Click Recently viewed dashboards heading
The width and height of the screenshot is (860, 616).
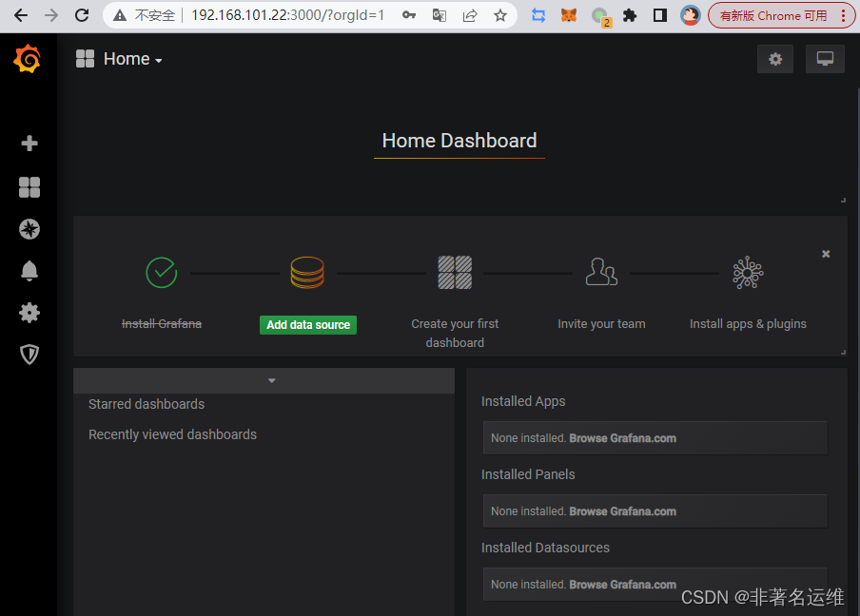coord(172,434)
